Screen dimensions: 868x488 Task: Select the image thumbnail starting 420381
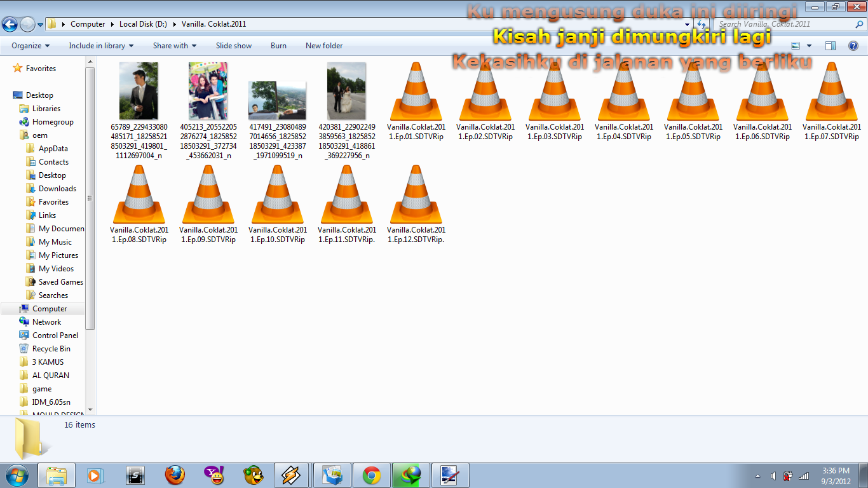coord(347,111)
